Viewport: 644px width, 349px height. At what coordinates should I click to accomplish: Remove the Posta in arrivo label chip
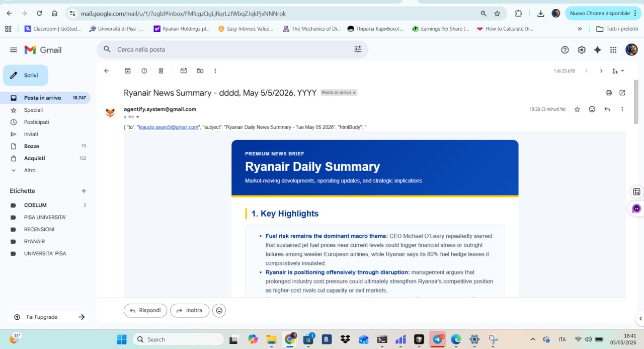pyautogui.click(x=354, y=93)
